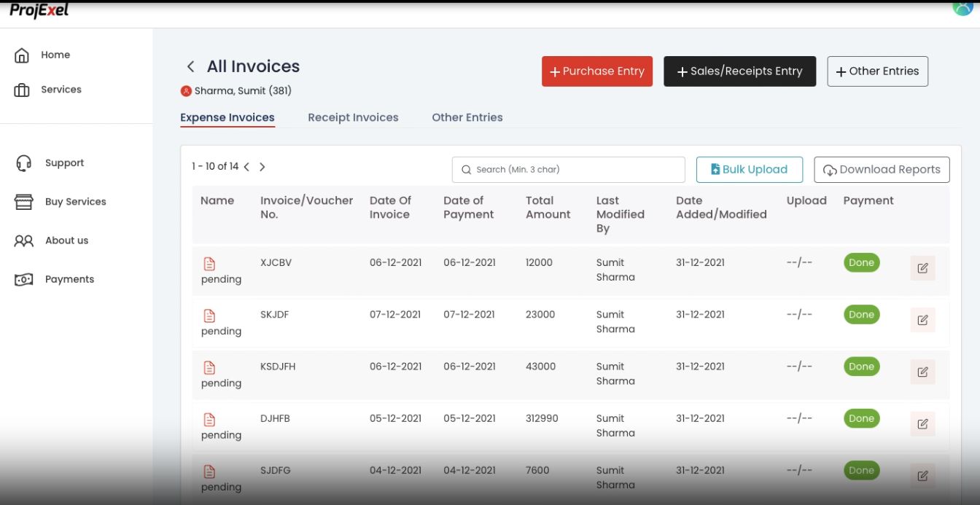Switch to Expense Invoices tab
The image size is (980, 505).
[x=227, y=117]
